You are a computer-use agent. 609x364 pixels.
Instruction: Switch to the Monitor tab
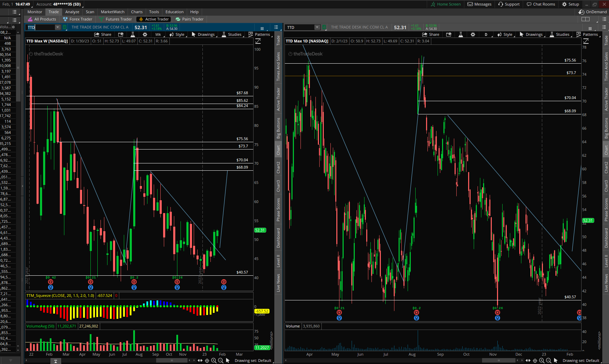click(35, 12)
